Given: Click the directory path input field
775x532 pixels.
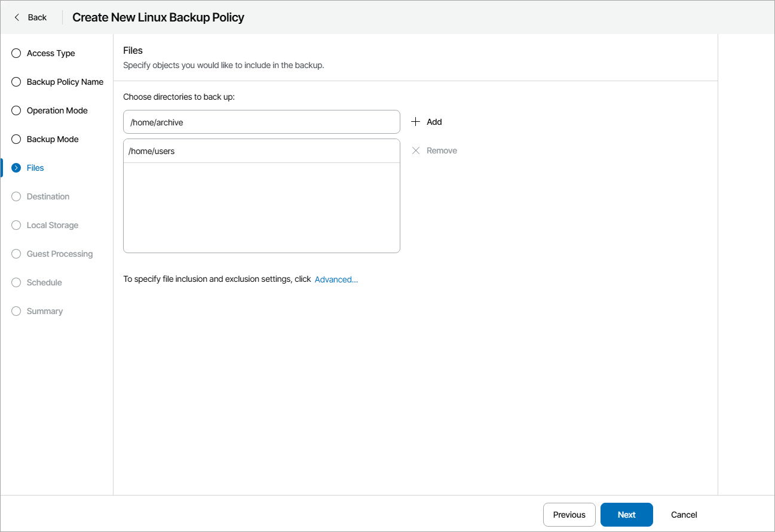Looking at the screenshot, I should tap(261, 122).
